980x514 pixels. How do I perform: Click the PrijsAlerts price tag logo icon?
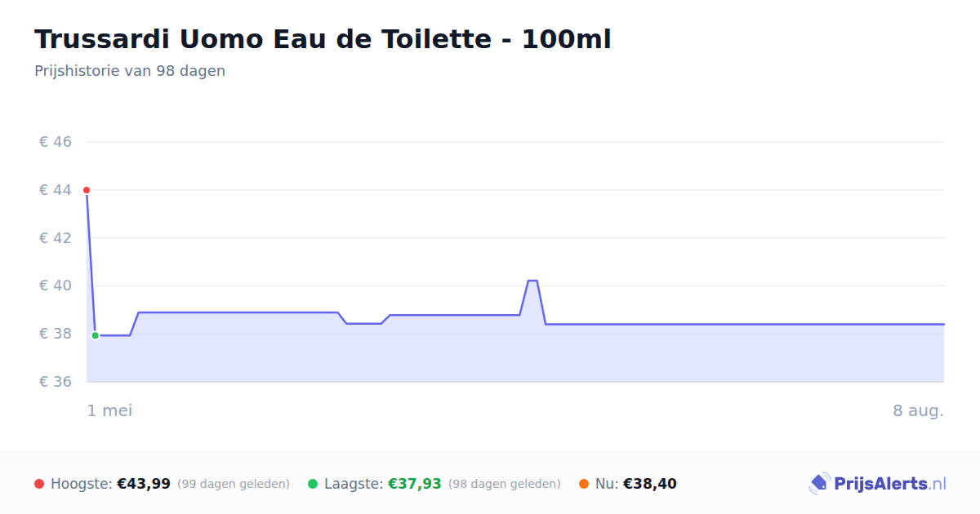(x=819, y=484)
